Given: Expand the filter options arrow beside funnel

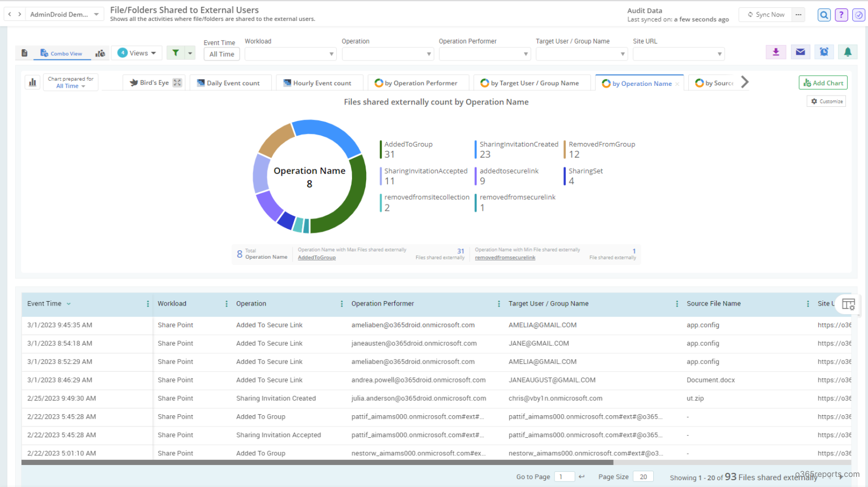Looking at the screenshot, I should [x=190, y=53].
